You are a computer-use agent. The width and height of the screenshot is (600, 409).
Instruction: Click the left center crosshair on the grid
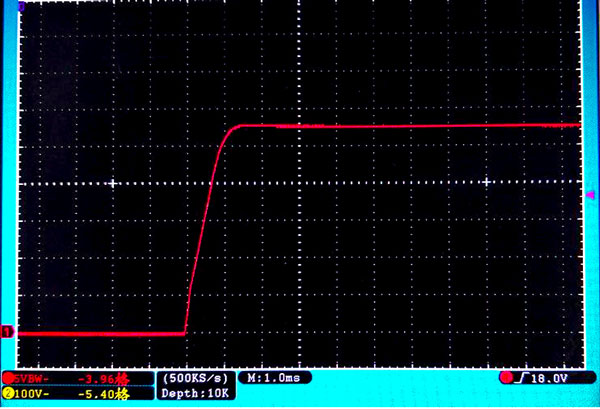point(113,183)
